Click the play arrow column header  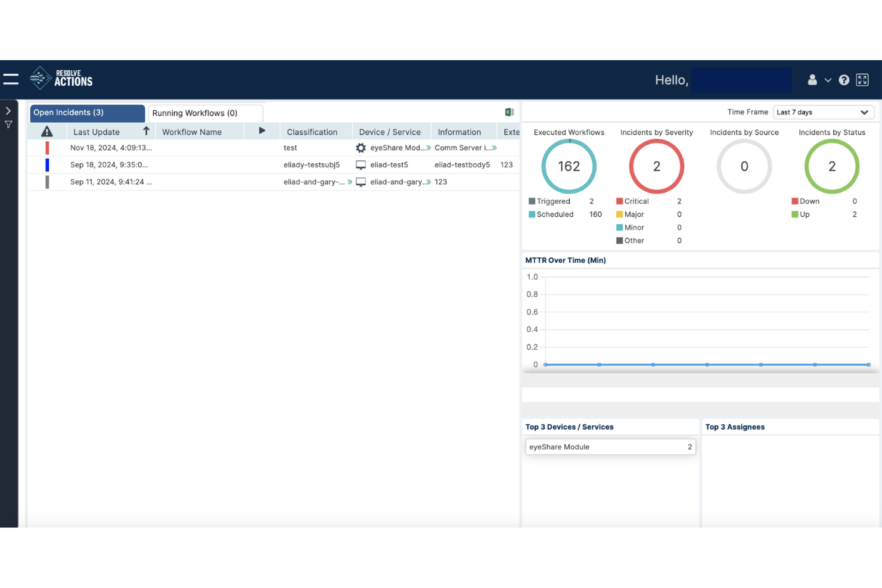click(x=262, y=131)
